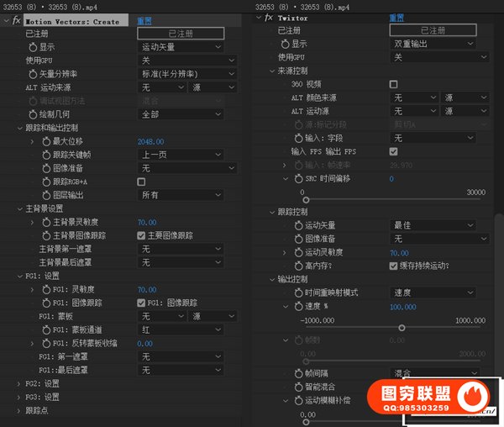Screen dimensions: 504x427
Task: Click the 速度 % slider handle
Action: click(402, 328)
